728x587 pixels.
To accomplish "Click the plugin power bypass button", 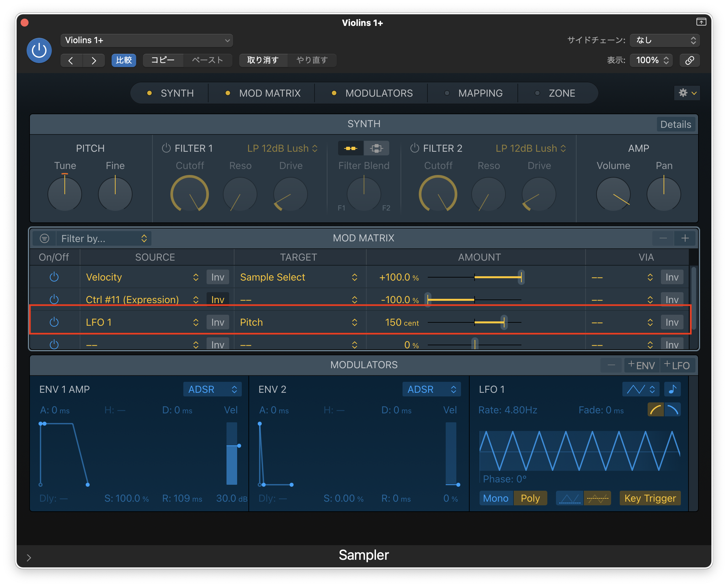I will [39, 50].
